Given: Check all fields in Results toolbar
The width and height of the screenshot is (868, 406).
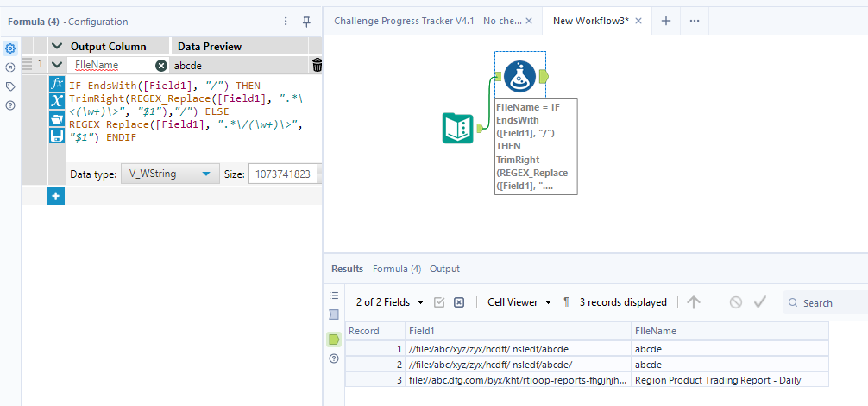Looking at the screenshot, I should [439, 302].
